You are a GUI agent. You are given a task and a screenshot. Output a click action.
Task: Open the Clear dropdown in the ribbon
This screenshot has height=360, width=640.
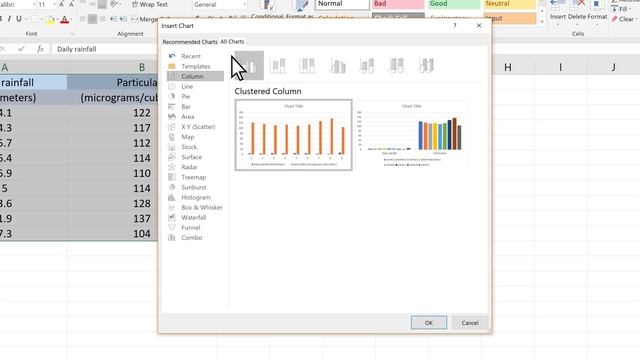[624, 19]
